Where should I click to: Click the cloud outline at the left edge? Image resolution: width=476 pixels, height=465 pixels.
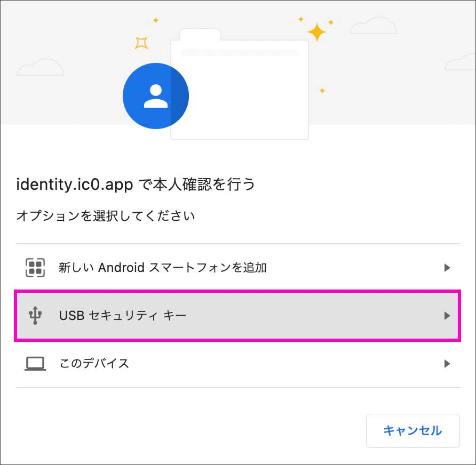(40, 67)
